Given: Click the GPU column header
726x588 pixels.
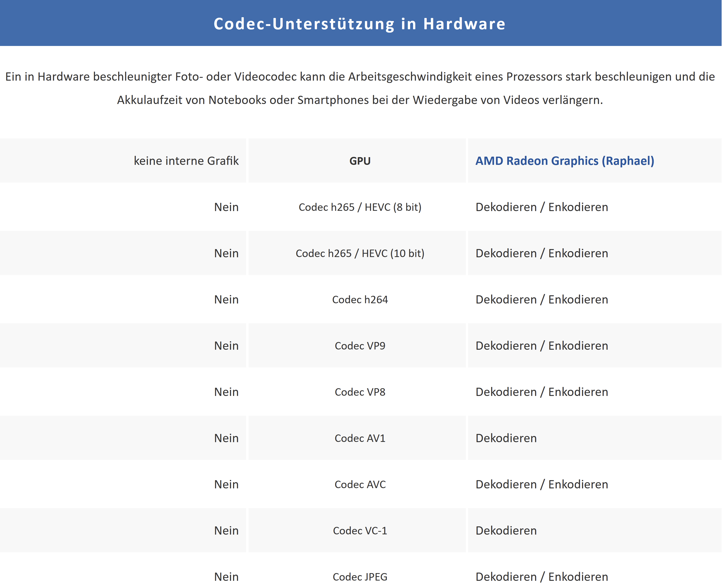Looking at the screenshot, I should pyautogui.click(x=360, y=161).
